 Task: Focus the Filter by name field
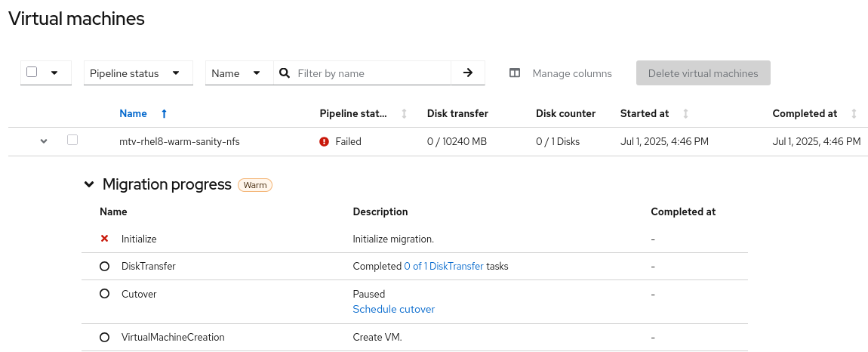pos(370,73)
